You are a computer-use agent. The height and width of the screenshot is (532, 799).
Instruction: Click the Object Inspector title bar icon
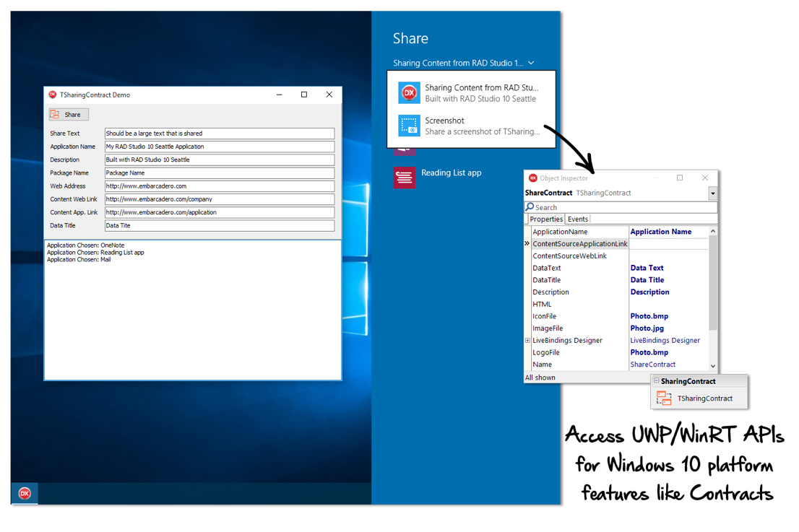pyautogui.click(x=533, y=178)
